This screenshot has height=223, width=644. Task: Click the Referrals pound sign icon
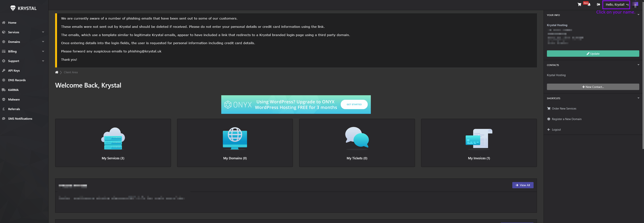[4, 109]
